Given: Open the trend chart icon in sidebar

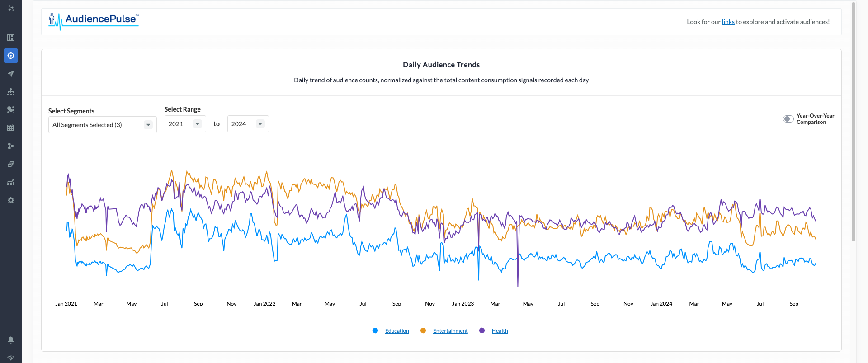Looking at the screenshot, I should tap(11, 182).
